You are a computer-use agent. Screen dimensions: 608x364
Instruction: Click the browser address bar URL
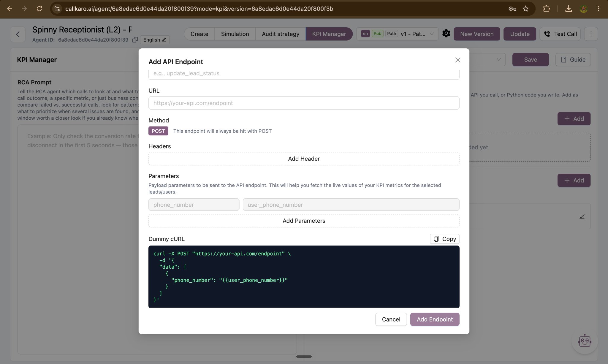[199, 9]
